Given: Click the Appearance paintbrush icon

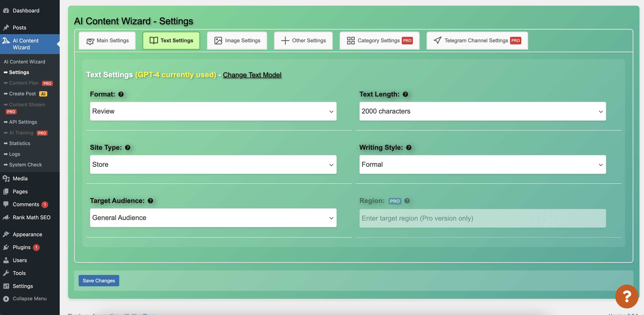Looking at the screenshot, I should tap(6, 234).
